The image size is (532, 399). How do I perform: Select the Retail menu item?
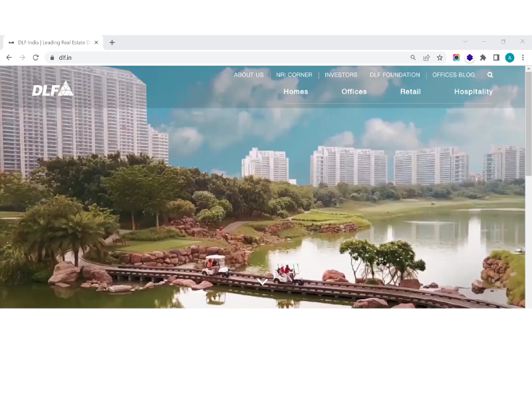410,92
